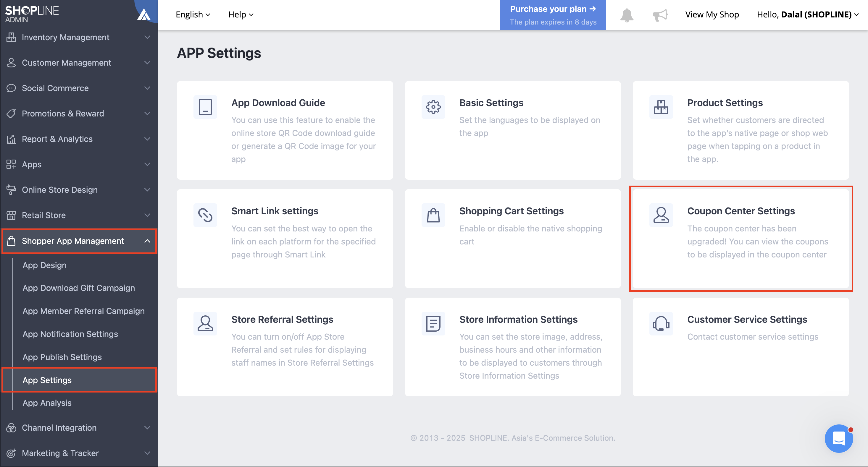Image resolution: width=868 pixels, height=467 pixels.
Task: Expand Online Store Design using its chevron
Action: [x=147, y=190]
